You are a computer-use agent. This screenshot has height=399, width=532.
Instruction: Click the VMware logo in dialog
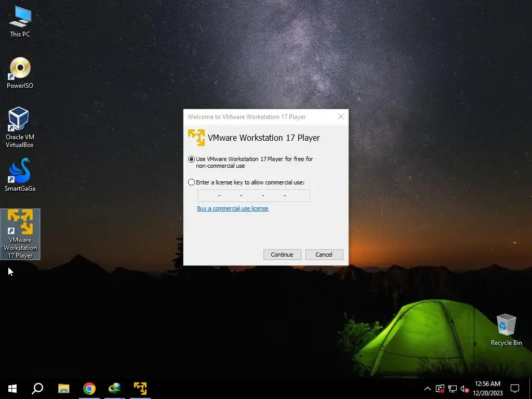click(x=196, y=137)
